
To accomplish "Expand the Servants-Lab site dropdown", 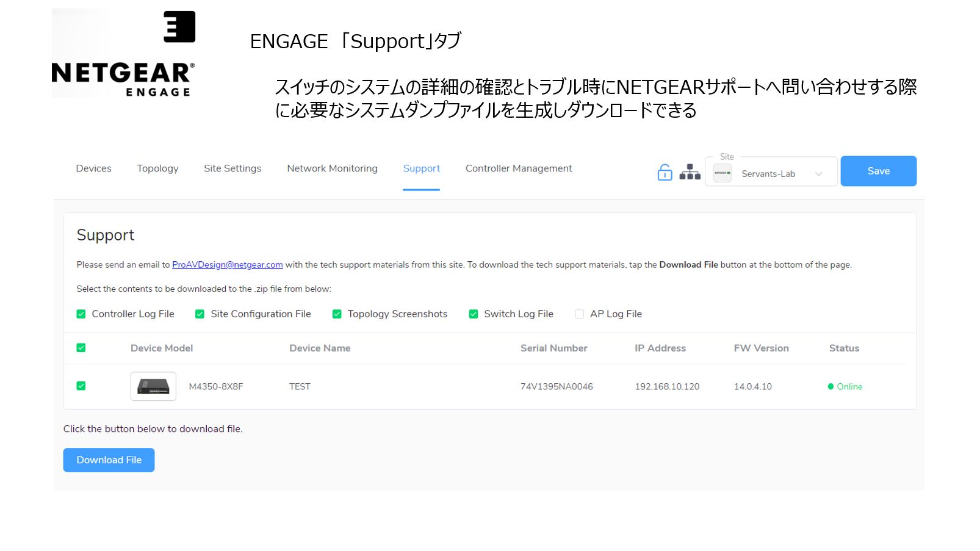I will click(771, 171).
